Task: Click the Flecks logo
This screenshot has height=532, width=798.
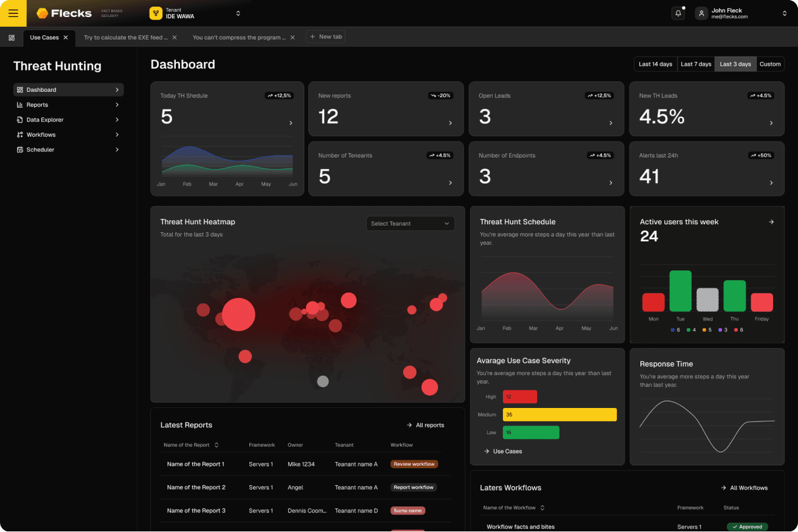Action: [64, 13]
